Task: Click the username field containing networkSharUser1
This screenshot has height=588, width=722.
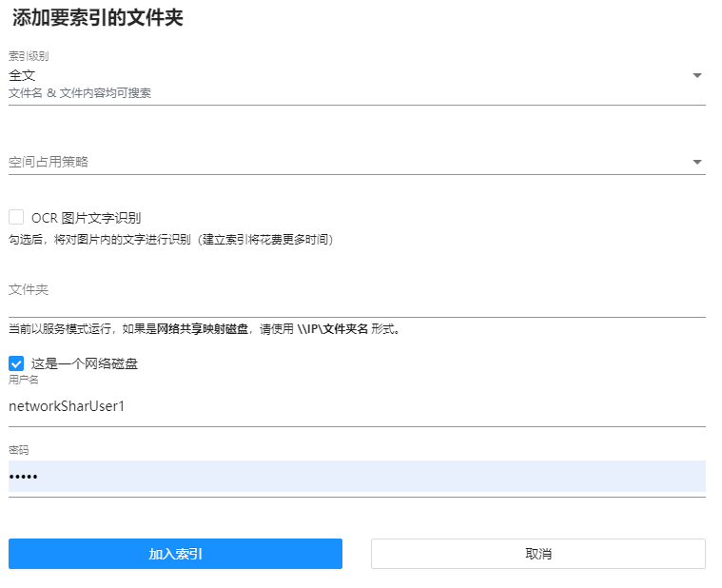Action: [x=357, y=406]
